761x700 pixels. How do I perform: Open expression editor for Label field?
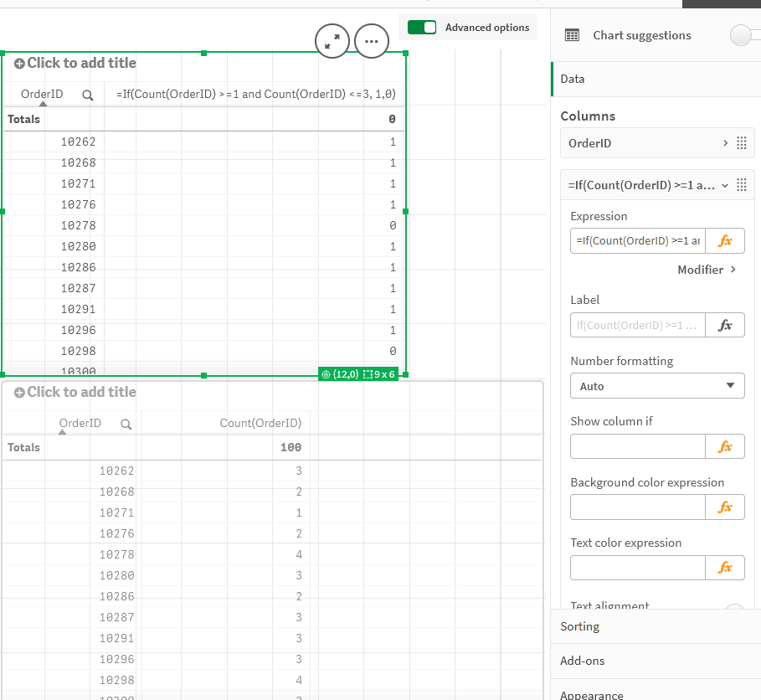pyautogui.click(x=725, y=325)
